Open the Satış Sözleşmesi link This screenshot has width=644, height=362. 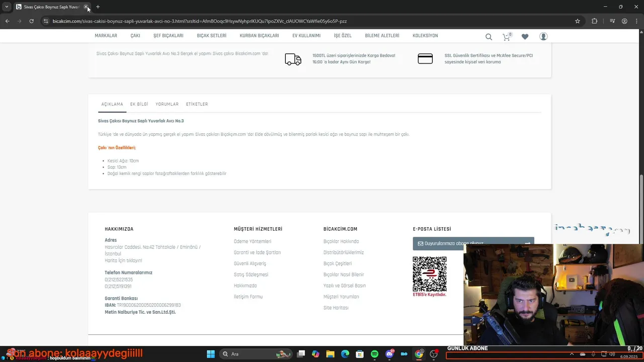click(251, 275)
